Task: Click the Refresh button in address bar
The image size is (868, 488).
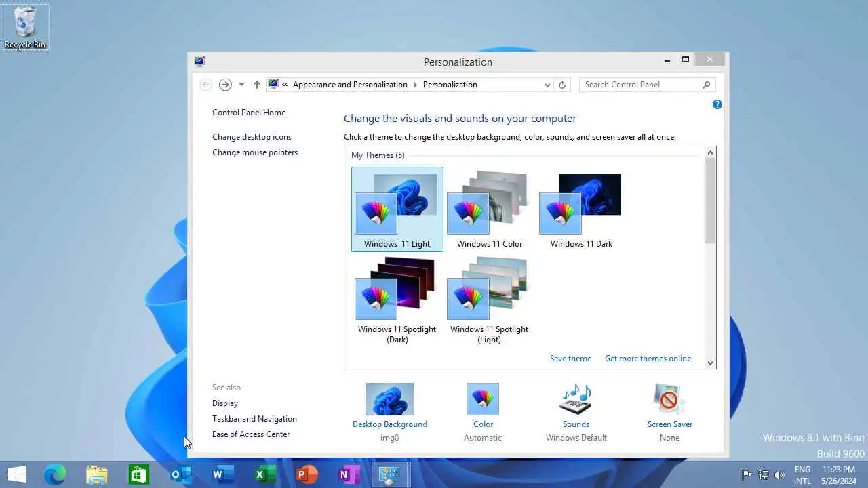Action: pyautogui.click(x=561, y=85)
